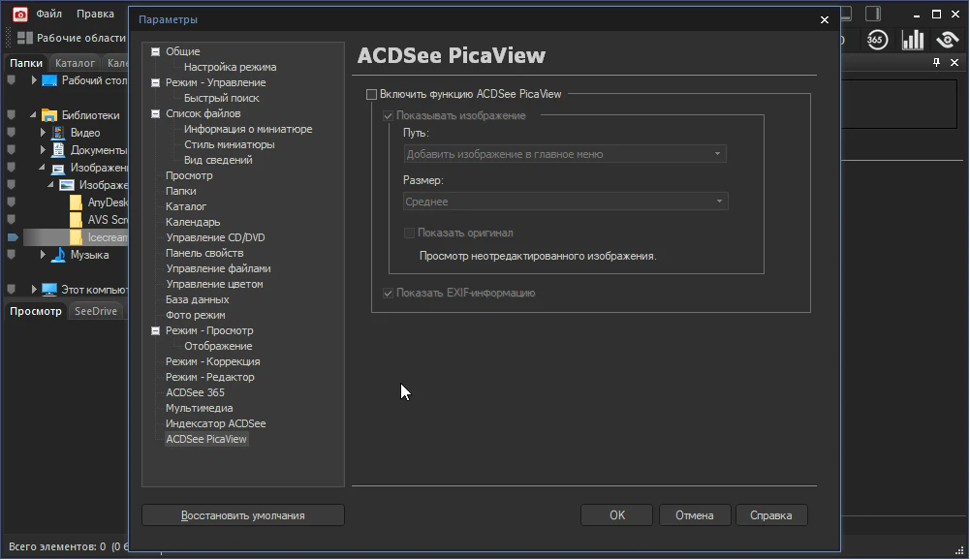The image size is (970, 560).
Task: Click the pin icon on side panel
Action: pos(936,63)
